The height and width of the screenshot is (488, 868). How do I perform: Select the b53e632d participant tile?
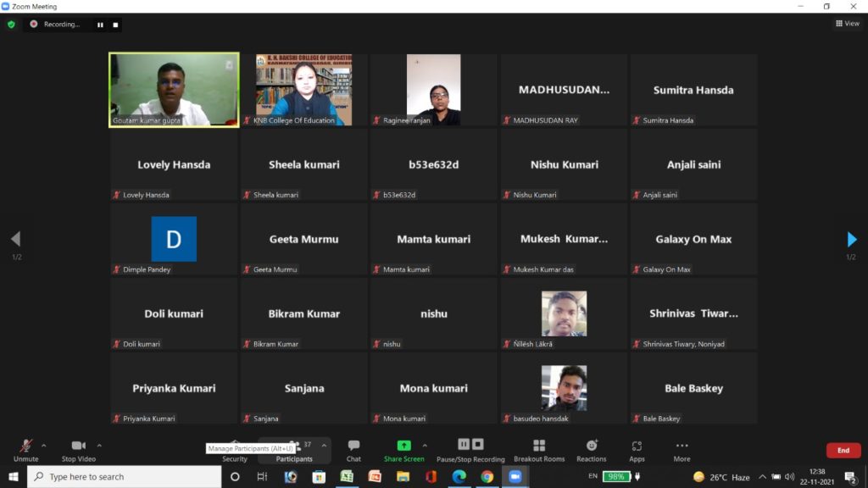pyautogui.click(x=433, y=164)
